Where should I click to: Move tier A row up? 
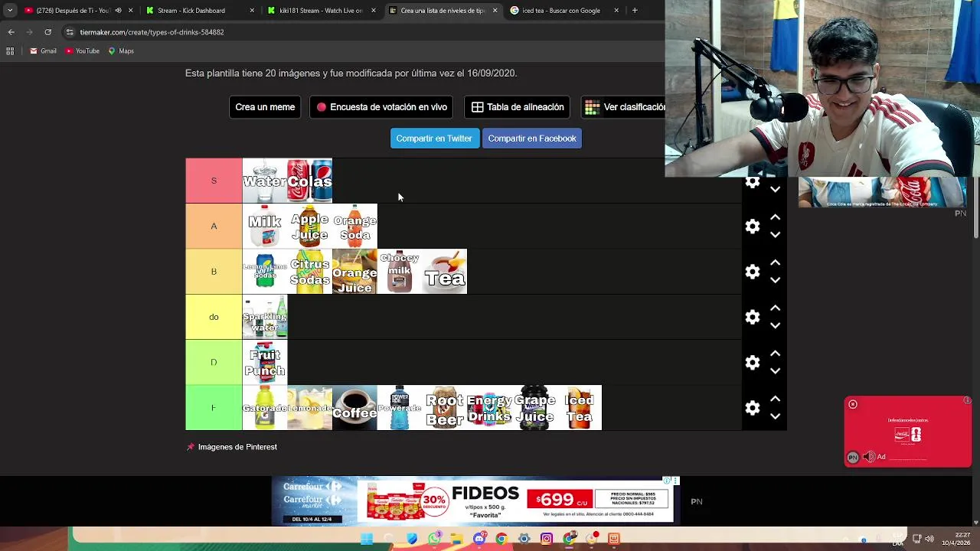click(775, 217)
